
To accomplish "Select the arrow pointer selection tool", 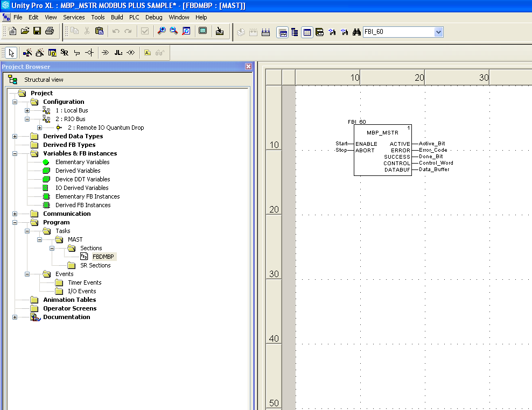I will point(11,53).
